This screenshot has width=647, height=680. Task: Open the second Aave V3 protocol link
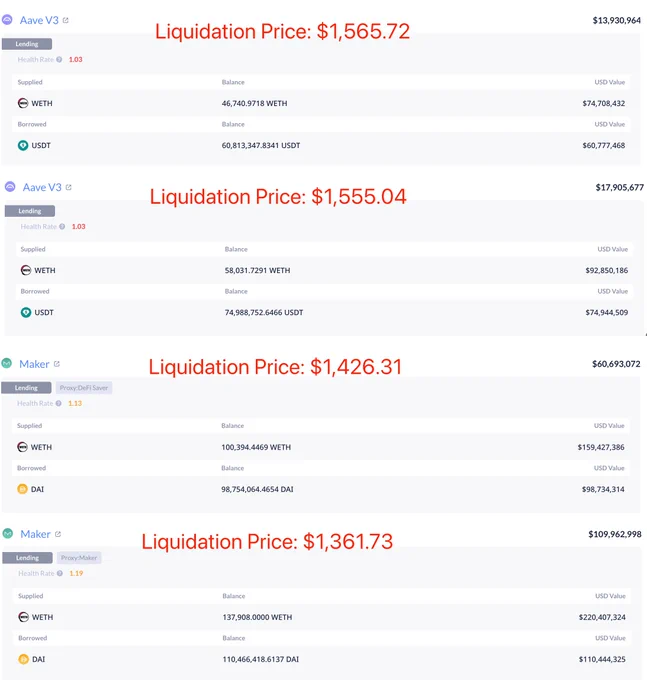(42, 187)
